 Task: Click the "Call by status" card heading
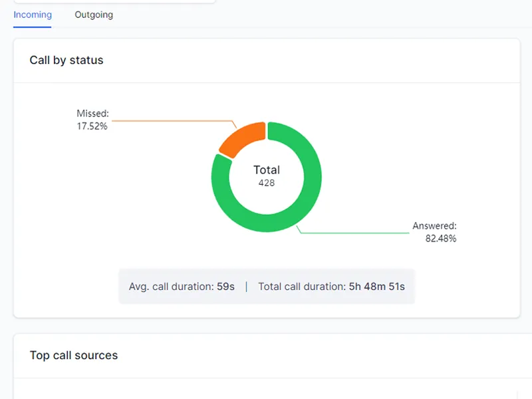pos(66,61)
